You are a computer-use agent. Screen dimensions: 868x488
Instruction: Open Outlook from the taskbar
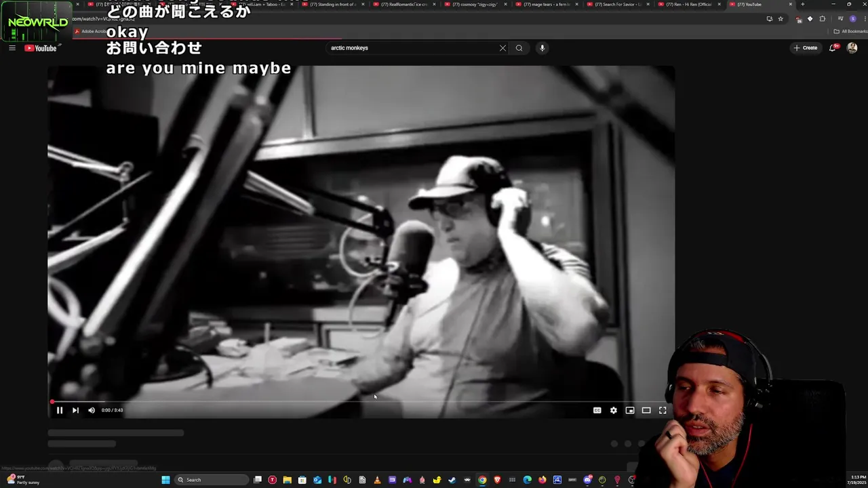coord(317,480)
